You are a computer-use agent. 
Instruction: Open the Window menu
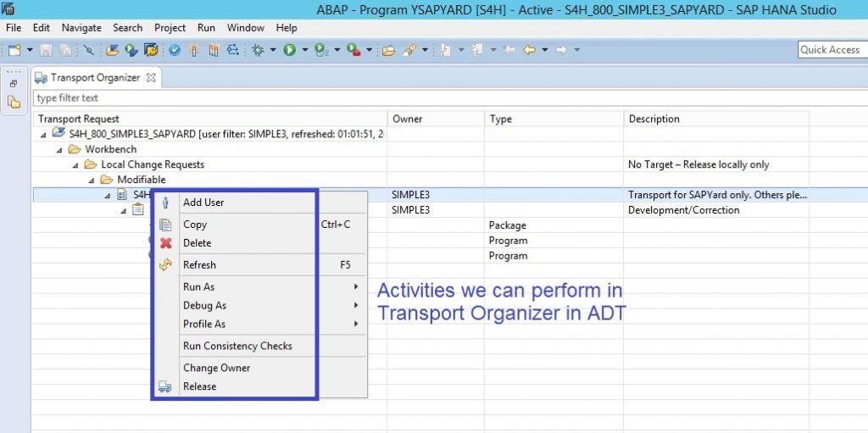point(245,28)
